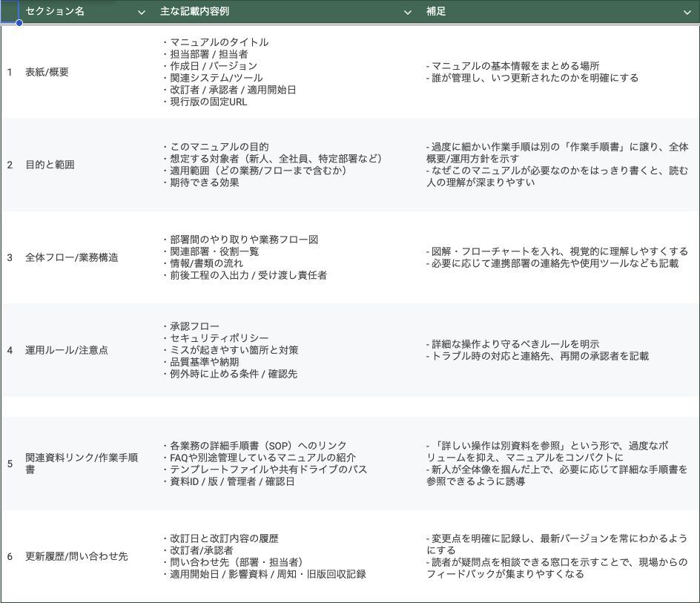Select the cell containing このマニュアルの目的

(x=287, y=165)
